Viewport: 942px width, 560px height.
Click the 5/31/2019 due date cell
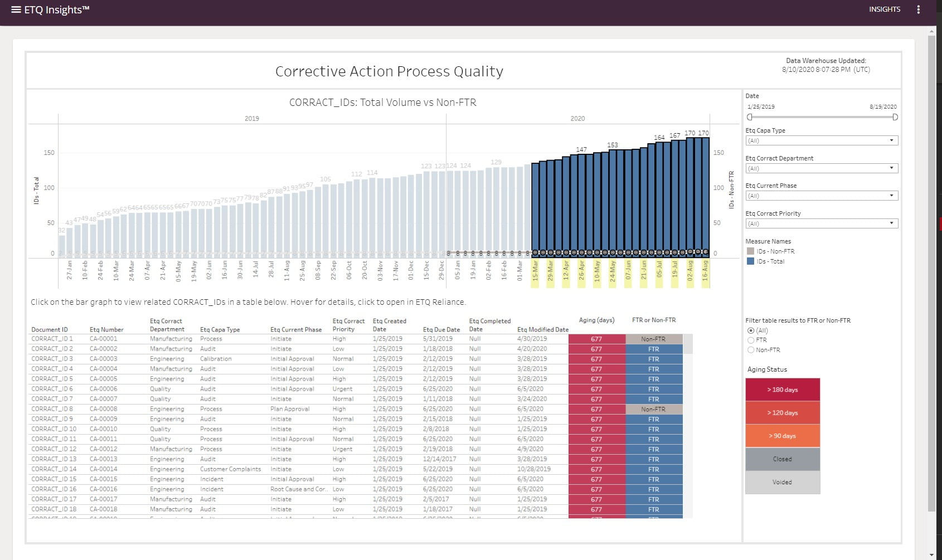(x=438, y=339)
